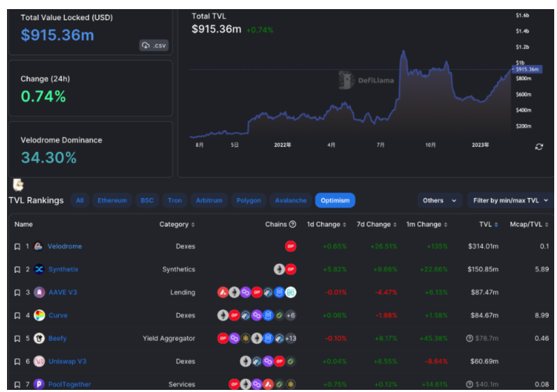Click the llama mascot icon above TVL Rankings

tap(18, 185)
